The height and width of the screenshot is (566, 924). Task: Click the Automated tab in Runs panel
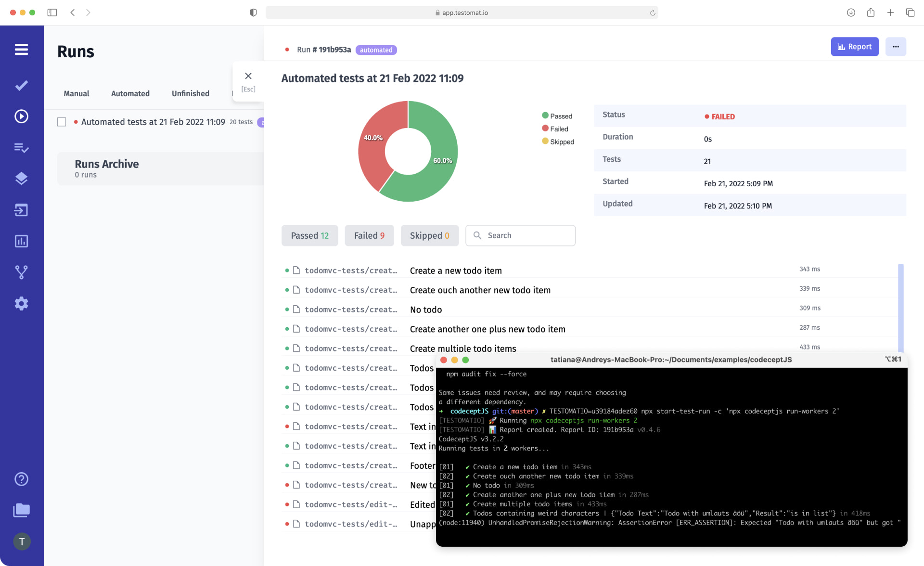click(x=130, y=93)
